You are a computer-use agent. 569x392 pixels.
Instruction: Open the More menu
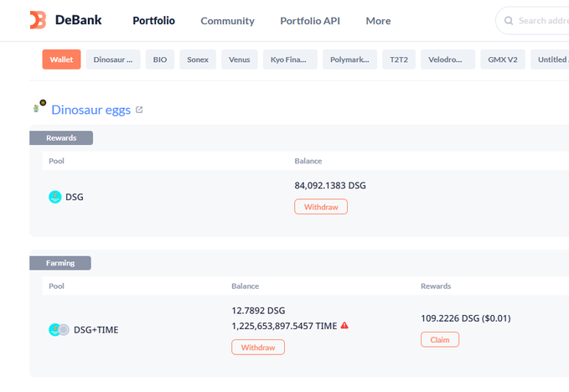click(378, 21)
